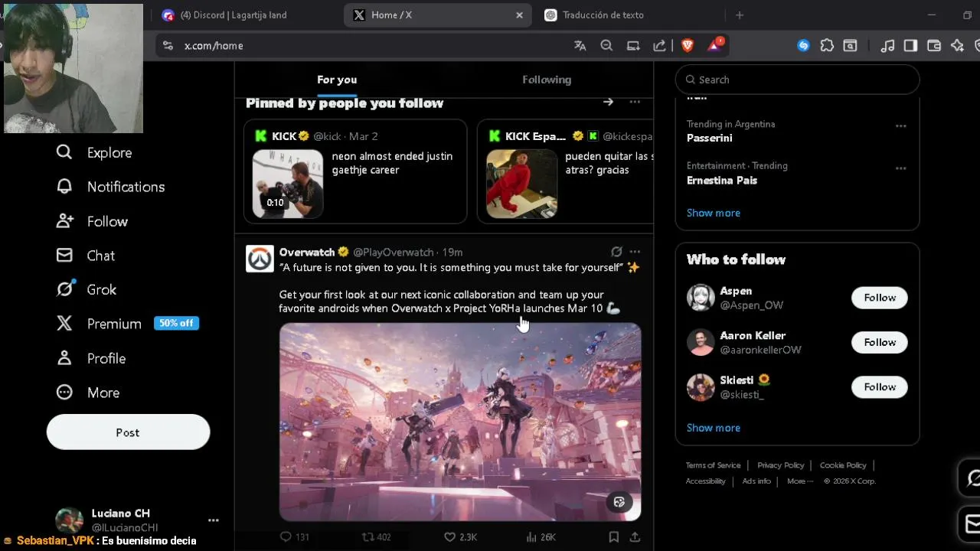The image size is (980, 551).
Task: Follow Skiesti
Action: point(880,387)
